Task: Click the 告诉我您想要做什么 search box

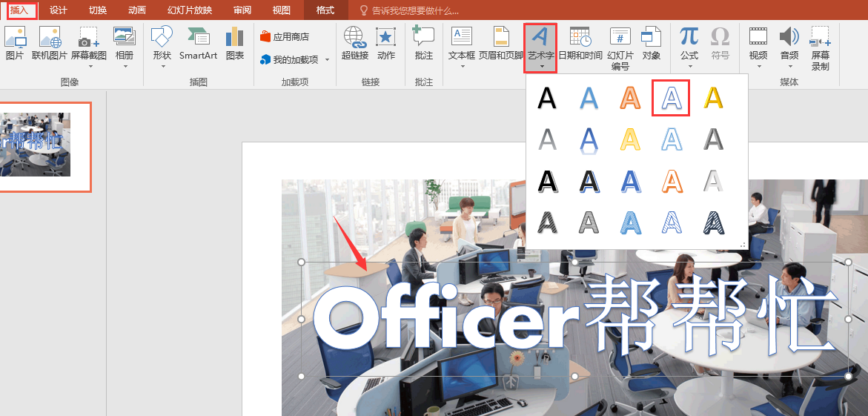Action: 415,10
